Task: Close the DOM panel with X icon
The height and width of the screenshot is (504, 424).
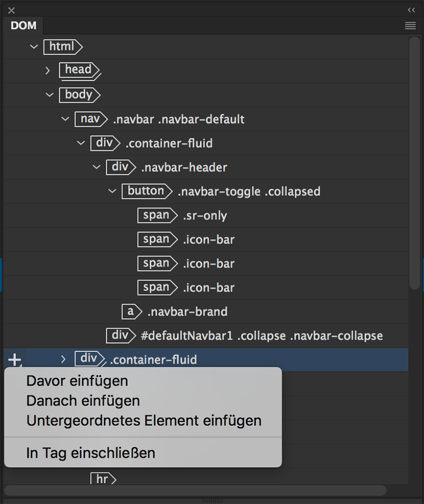Action: pos(11,10)
